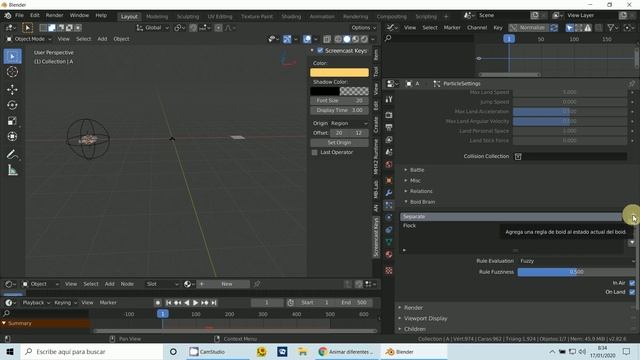Play animation in reverse
Screen dimensions: 640x360
click(x=187, y=303)
